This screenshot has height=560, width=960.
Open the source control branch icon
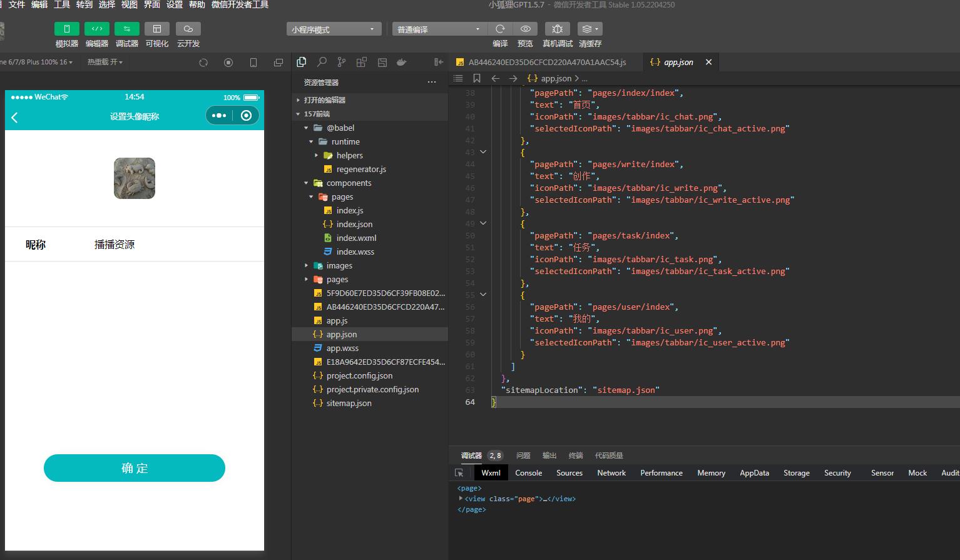(341, 62)
